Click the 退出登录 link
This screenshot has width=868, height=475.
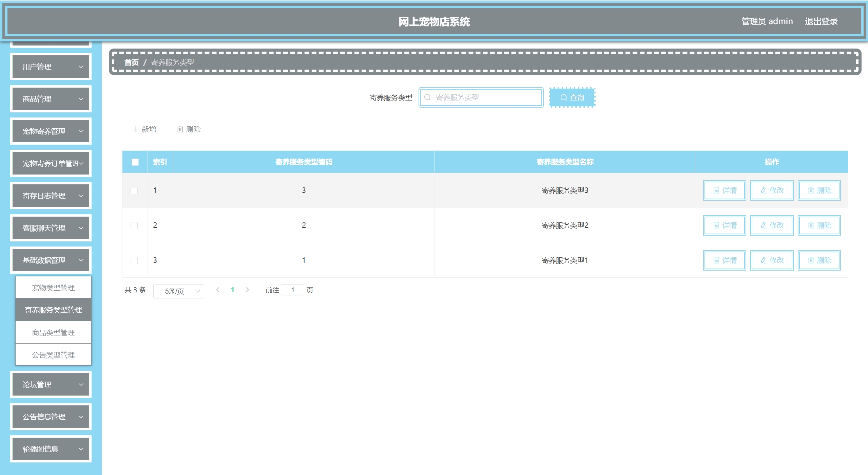pyautogui.click(x=821, y=22)
